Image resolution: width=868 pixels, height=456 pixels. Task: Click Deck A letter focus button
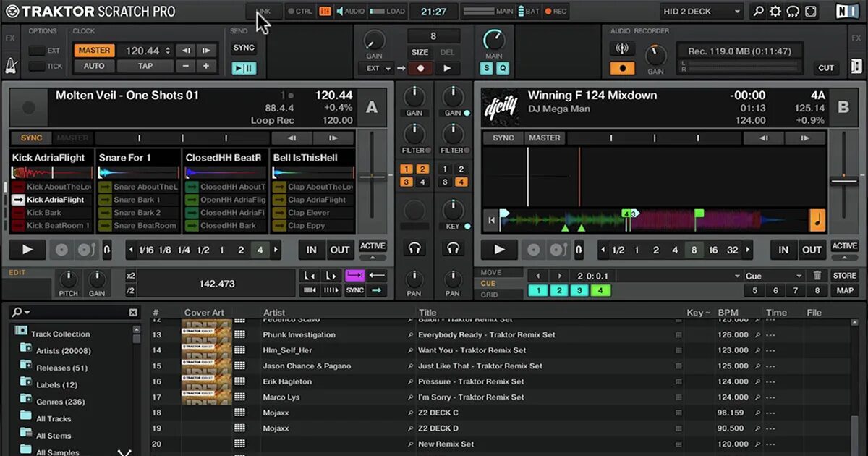372,107
